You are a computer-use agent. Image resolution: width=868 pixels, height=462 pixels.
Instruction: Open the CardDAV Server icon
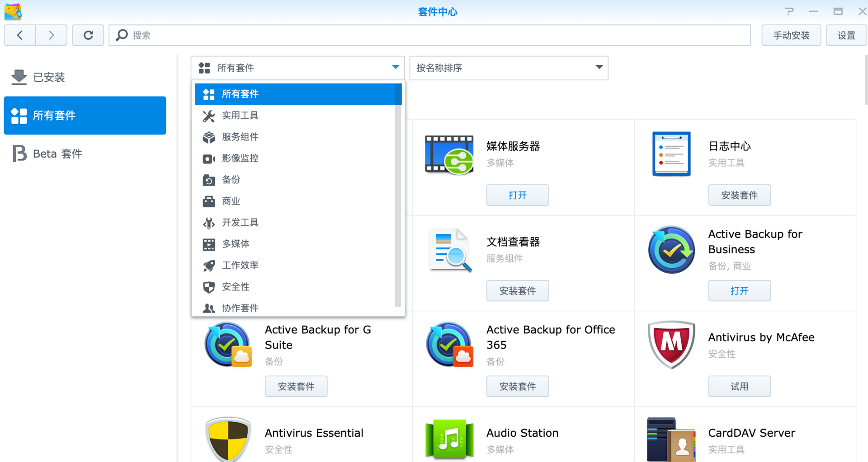coord(671,439)
